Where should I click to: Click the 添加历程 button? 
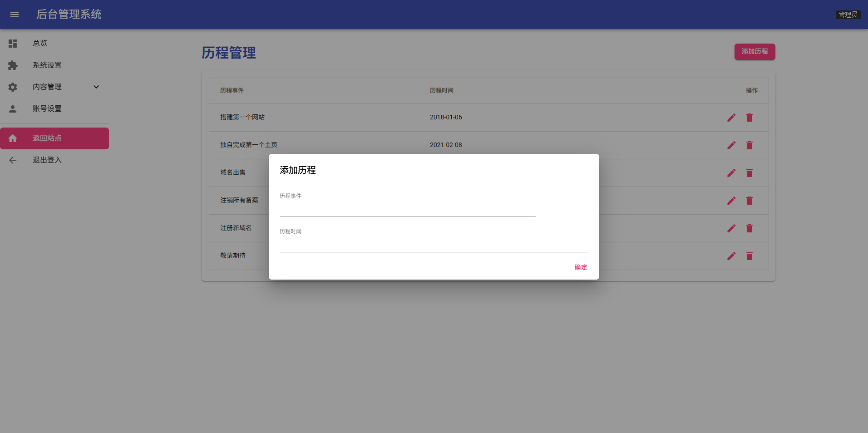(755, 52)
